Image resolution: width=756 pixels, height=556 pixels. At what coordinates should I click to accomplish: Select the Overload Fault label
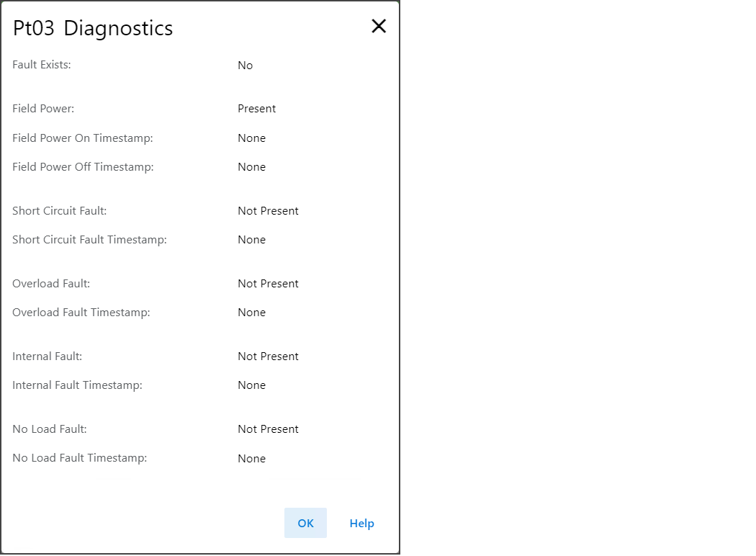pos(51,284)
